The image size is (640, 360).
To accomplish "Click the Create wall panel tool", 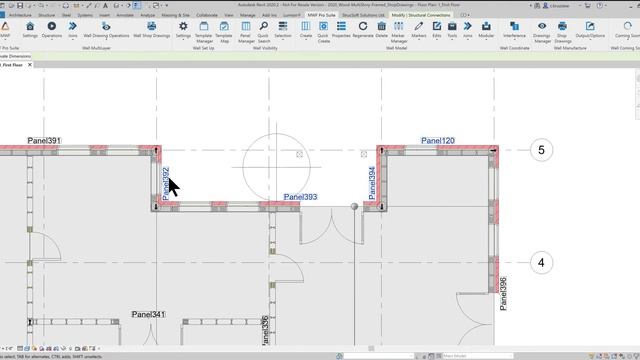I will [x=305, y=29].
